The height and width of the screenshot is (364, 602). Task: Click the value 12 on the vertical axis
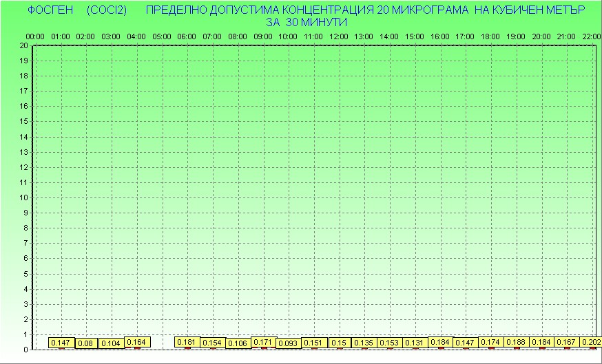(x=24, y=167)
